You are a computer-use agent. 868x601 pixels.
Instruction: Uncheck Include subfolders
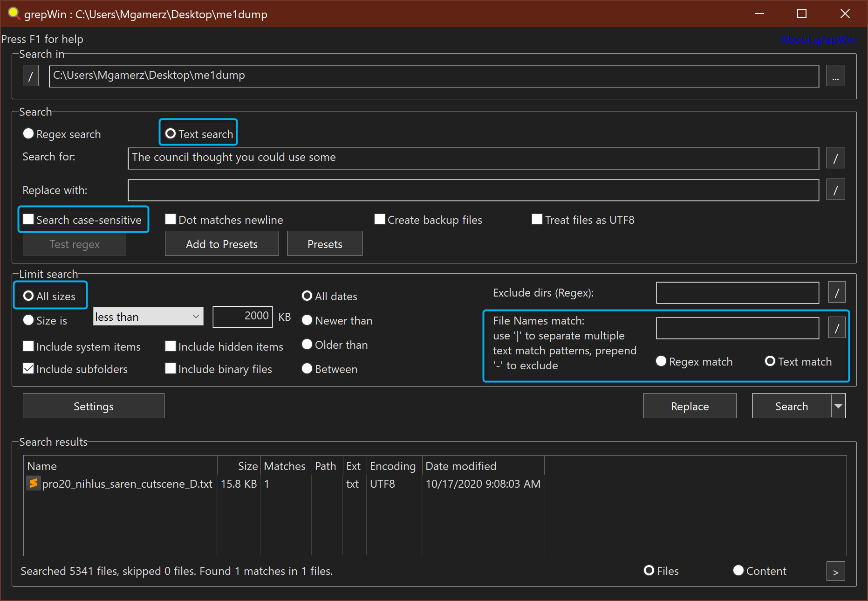pyautogui.click(x=28, y=369)
